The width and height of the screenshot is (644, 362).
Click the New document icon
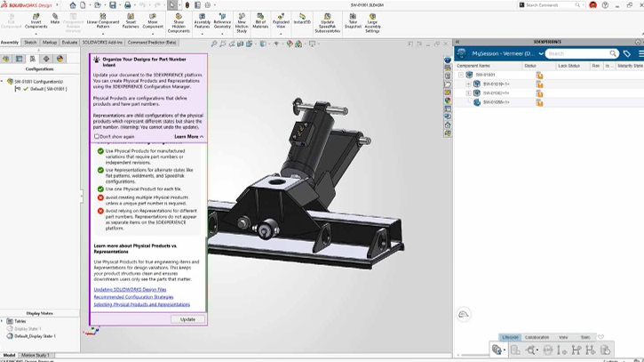coord(83,5)
